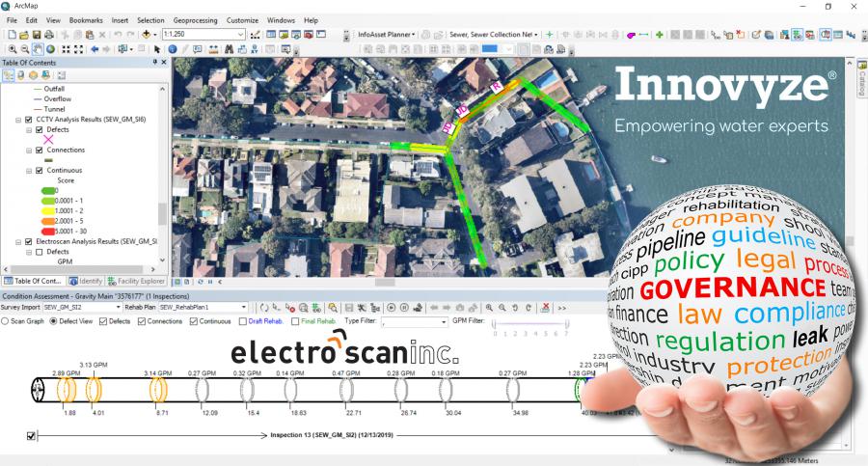Select the Zoom In tool
The height and width of the screenshot is (466, 868).
(13, 49)
